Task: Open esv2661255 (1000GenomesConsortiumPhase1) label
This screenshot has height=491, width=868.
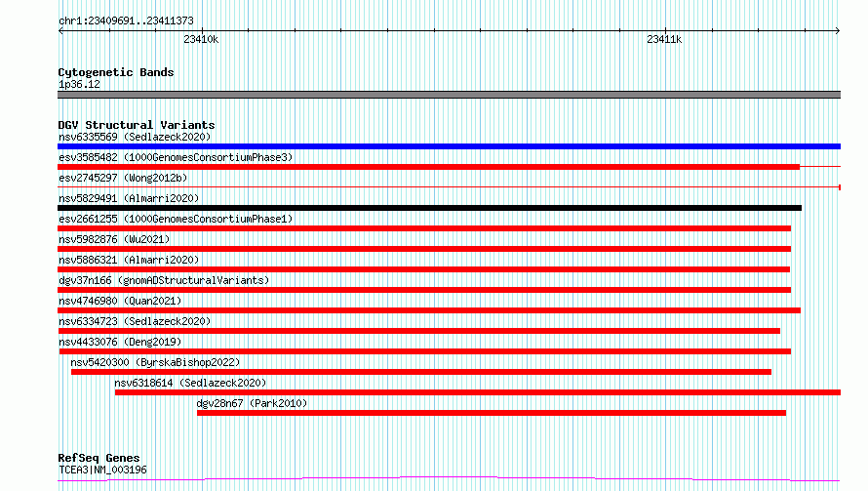Action: click(176, 219)
